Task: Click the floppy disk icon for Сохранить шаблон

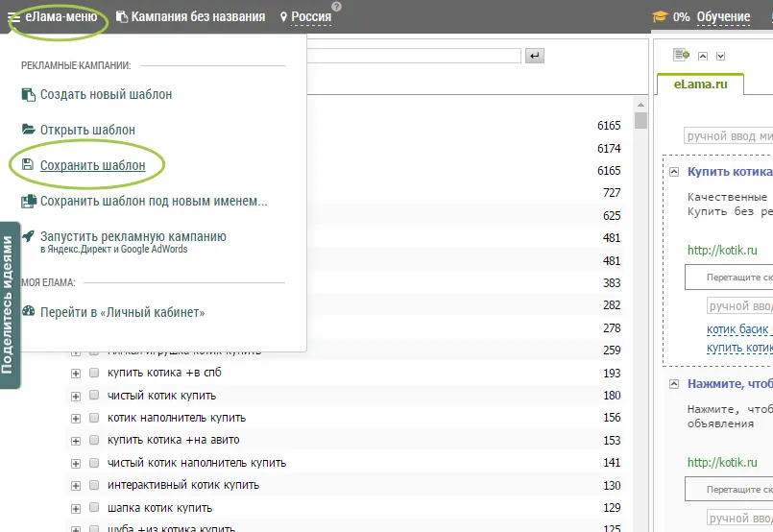Action: pos(28,164)
